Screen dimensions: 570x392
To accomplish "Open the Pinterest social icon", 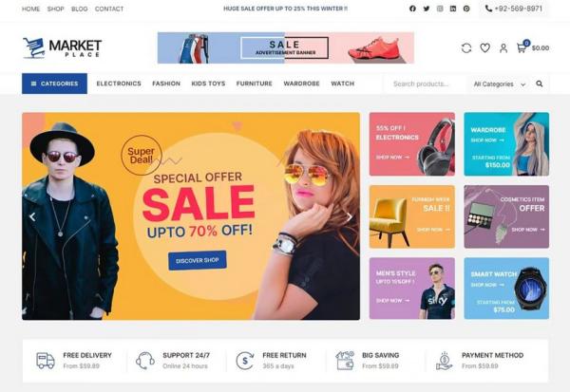I will pyautogui.click(x=466, y=9).
